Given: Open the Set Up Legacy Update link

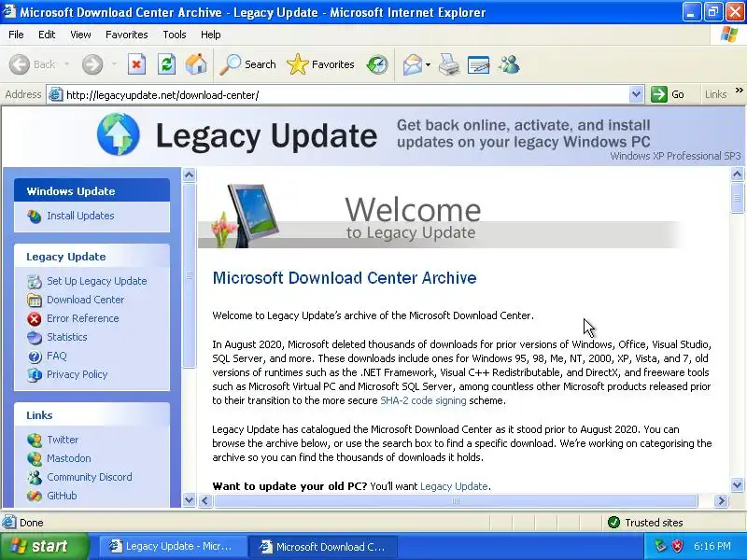Looking at the screenshot, I should [x=97, y=281].
